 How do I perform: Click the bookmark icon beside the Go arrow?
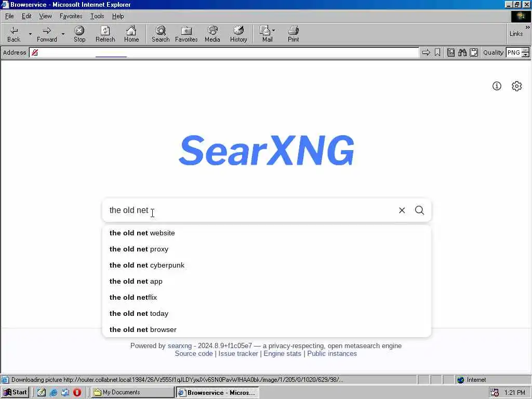click(437, 52)
